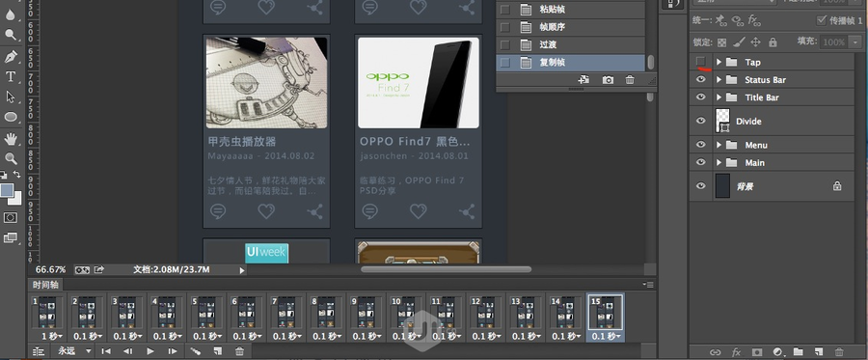Open frame 1 delay dropdown (1 秒)
Image resolution: width=868 pixels, height=360 pixels.
point(52,336)
